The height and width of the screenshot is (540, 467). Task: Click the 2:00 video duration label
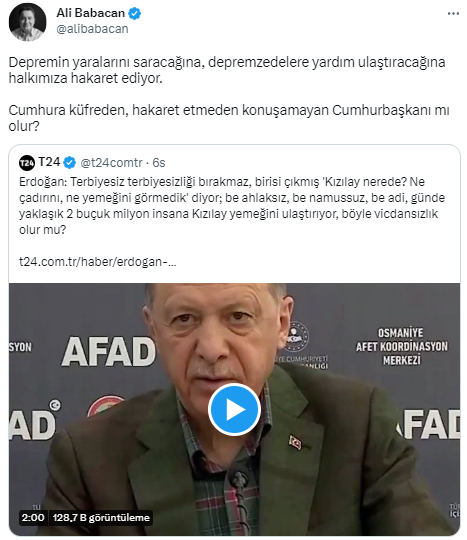[33, 517]
